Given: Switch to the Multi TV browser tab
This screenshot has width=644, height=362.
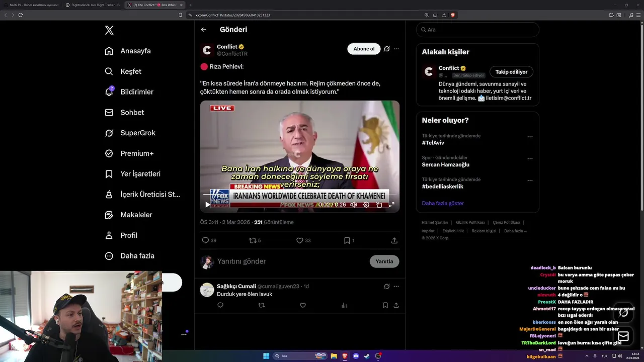Looking at the screenshot, I should (x=31, y=5).
